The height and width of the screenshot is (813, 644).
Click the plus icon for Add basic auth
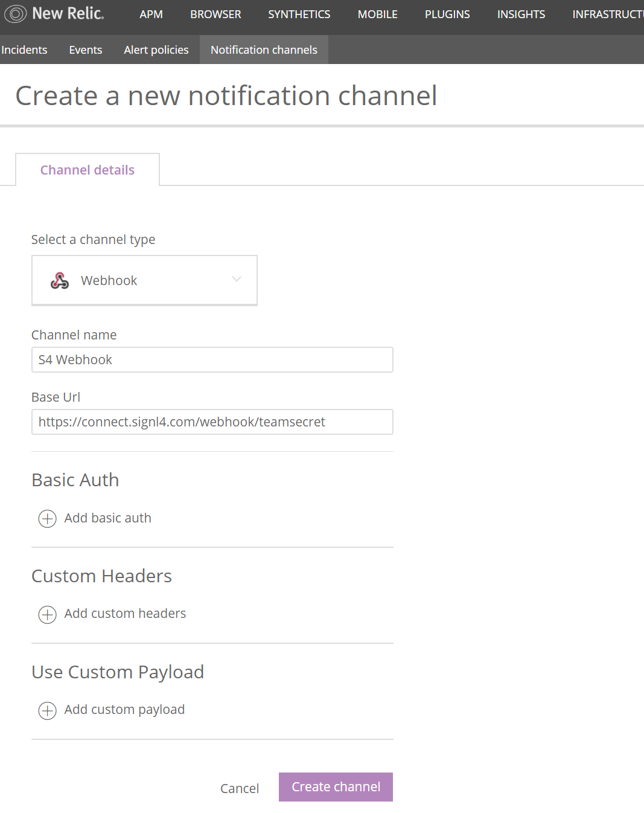47,519
